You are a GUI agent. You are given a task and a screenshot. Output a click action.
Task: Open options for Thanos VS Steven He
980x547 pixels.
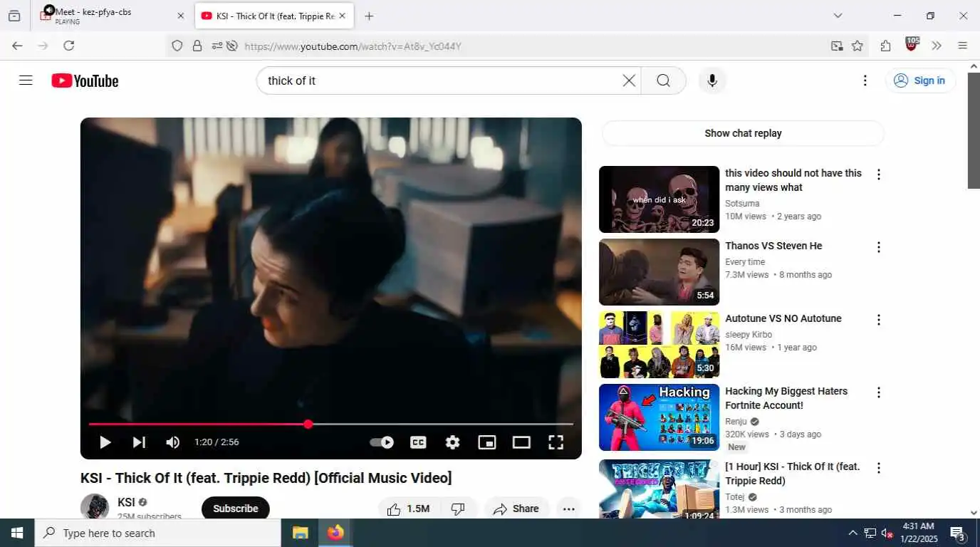878,247
